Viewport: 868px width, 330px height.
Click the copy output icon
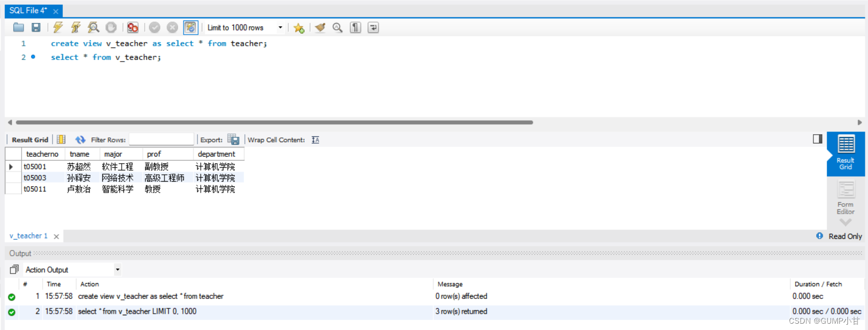[x=14, y=269]
